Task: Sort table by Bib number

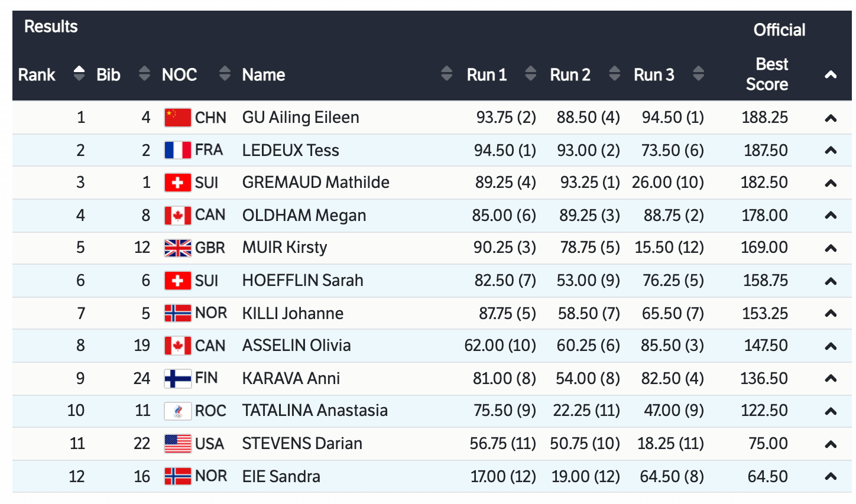Action: click(144, 74)
